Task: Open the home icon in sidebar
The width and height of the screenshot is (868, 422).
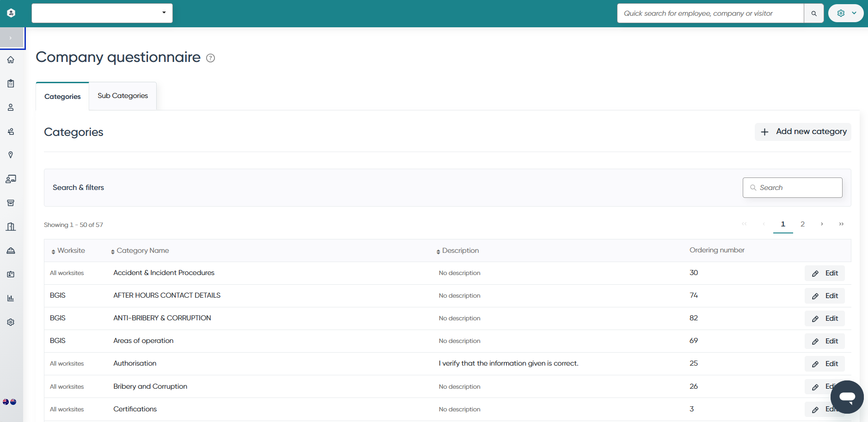Action: 11,60
